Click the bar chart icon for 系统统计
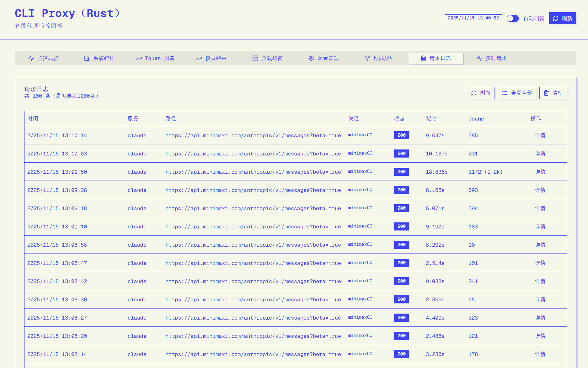588x368 pixels. click(x=87, y=58)
